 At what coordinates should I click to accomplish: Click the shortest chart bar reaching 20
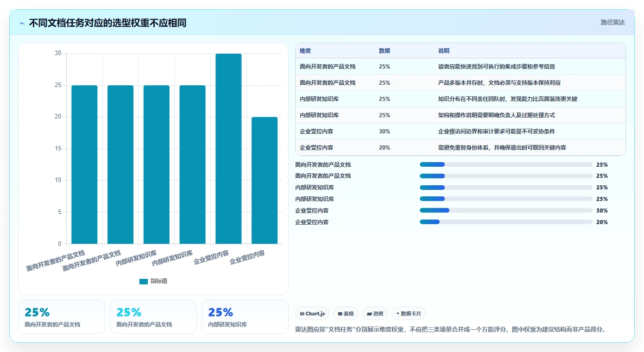[x=265, y=180]
